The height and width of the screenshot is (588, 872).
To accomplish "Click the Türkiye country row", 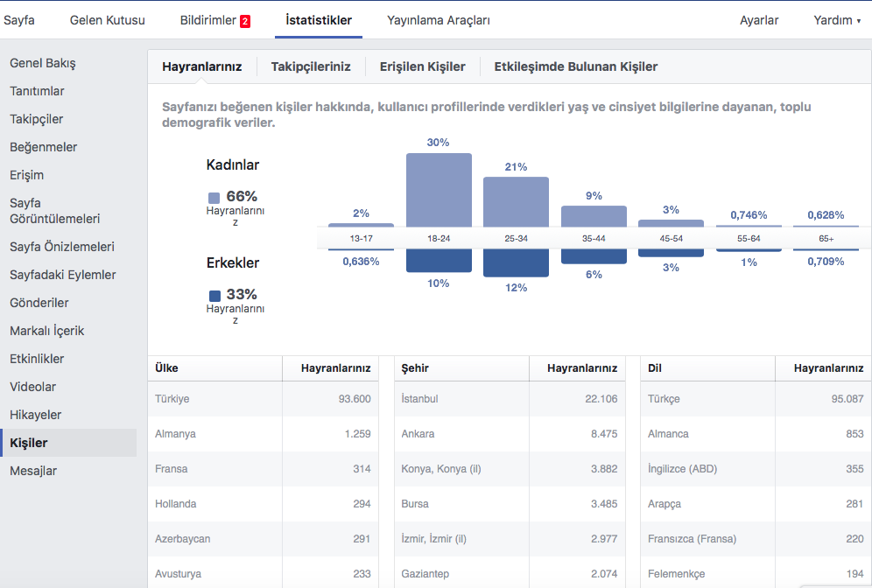I will pyautogui.click(x=263, y=398).
